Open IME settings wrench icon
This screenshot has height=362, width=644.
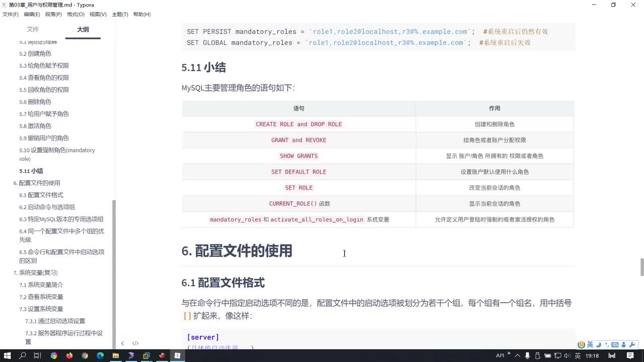click(x=632, y=344)
